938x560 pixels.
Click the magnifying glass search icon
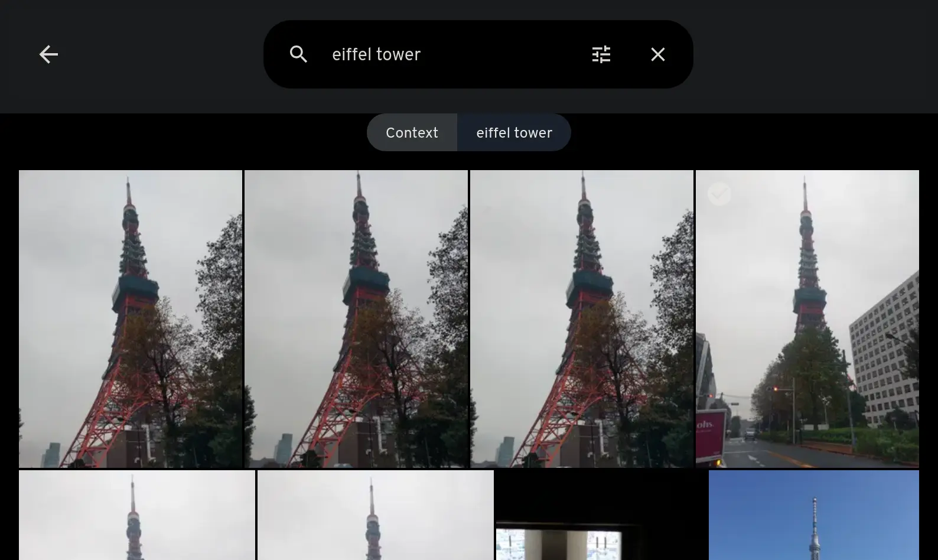[299, 54]
